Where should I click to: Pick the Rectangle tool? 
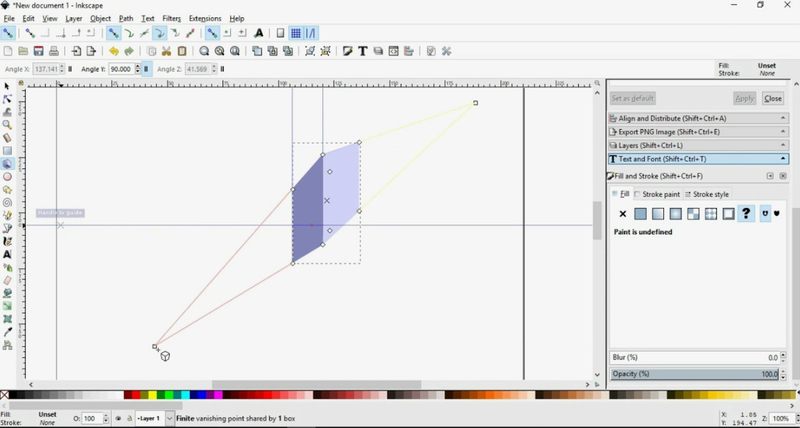(x=7, y=150)
